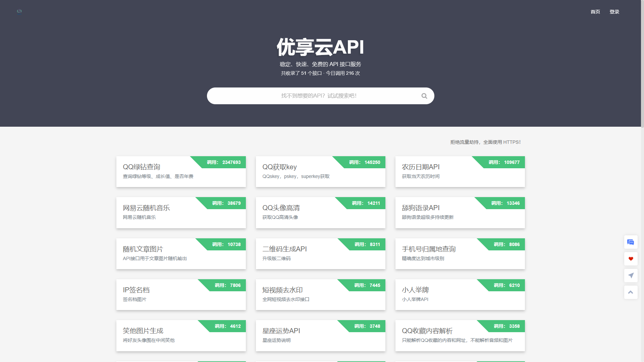
Task: Open the 登录 menu item in the top bar
Action: (x=614, y=11)
